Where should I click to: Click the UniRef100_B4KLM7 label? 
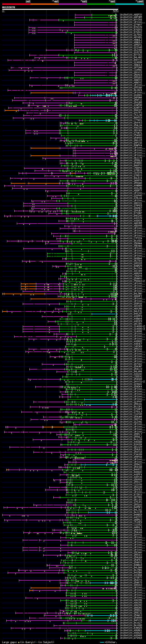(x=131, y=314)
